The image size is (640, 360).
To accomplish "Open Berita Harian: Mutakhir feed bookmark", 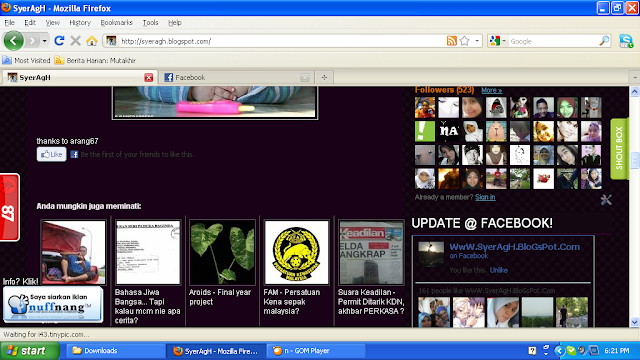I will (95, 60).
